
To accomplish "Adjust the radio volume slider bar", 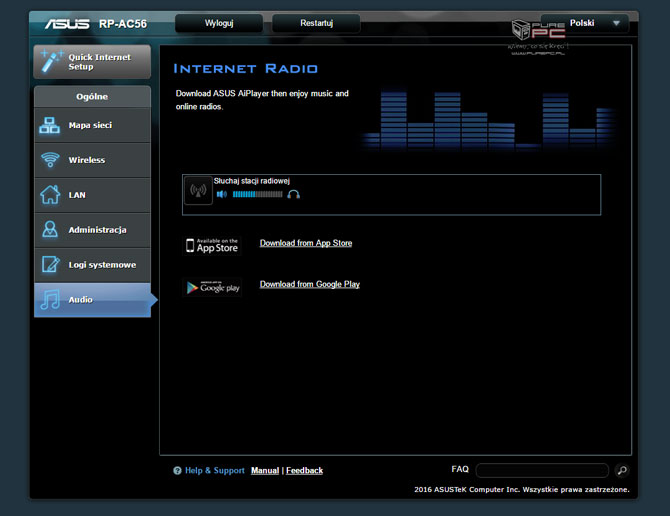I will tap(257, 194).
